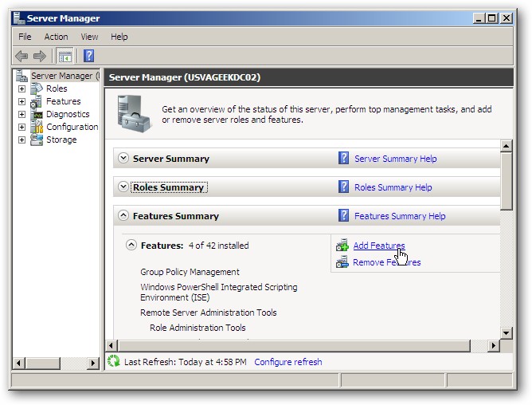Click the Role Administration Tools entry
The image size is (532, 405).
click(198, 328)
